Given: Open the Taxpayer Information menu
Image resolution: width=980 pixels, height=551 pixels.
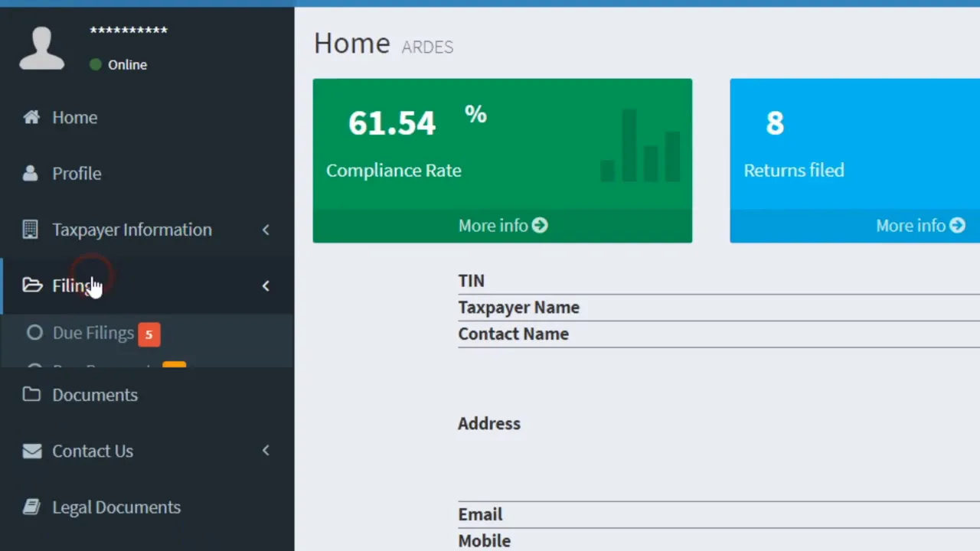Looking at the screenshot, I should 147,229.
